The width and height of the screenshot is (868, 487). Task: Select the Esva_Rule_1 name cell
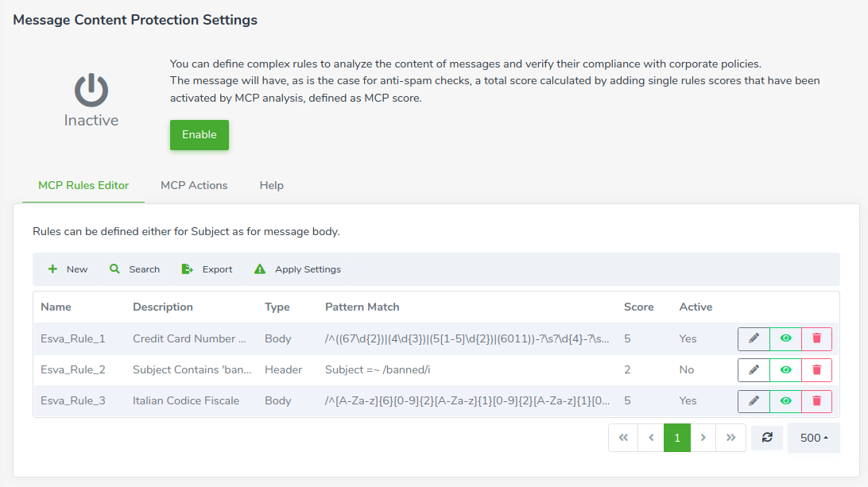pos(72,338)
